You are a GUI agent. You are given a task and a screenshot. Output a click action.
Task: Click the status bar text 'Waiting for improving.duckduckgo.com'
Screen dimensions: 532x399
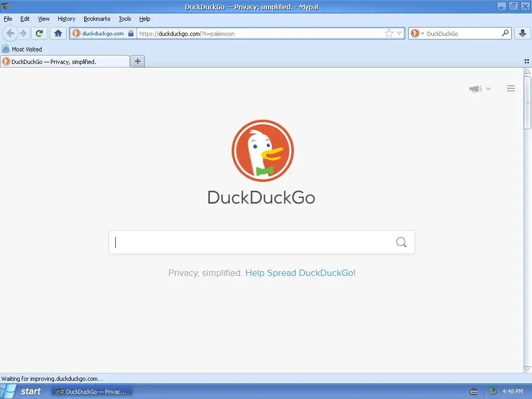pos(51,379)
